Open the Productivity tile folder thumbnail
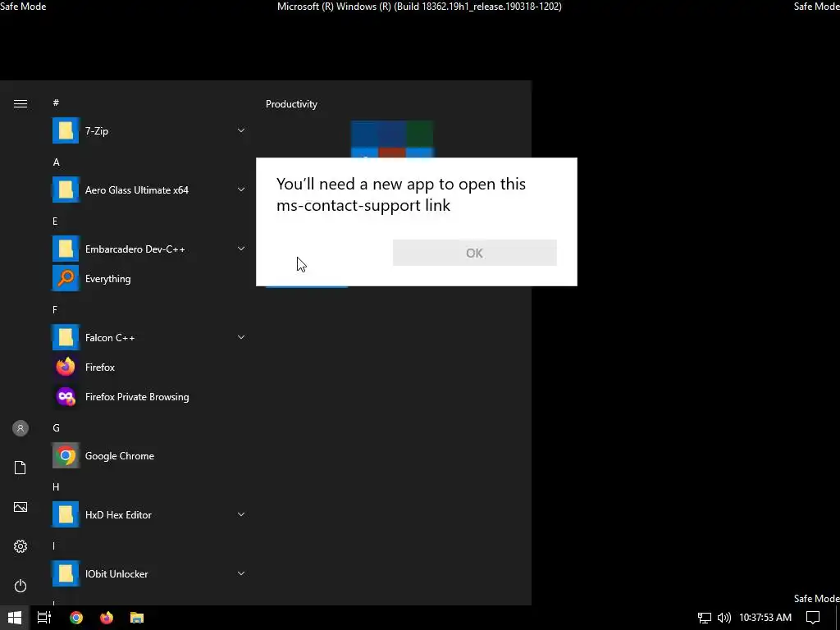Viewport: 840px width, 630px height. [391, 139]
